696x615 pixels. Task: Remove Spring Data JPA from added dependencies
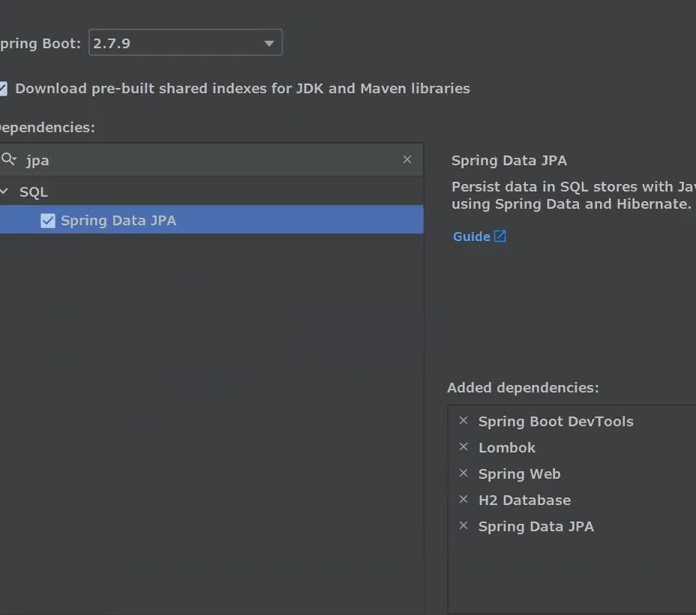click(x=463, y=525)
